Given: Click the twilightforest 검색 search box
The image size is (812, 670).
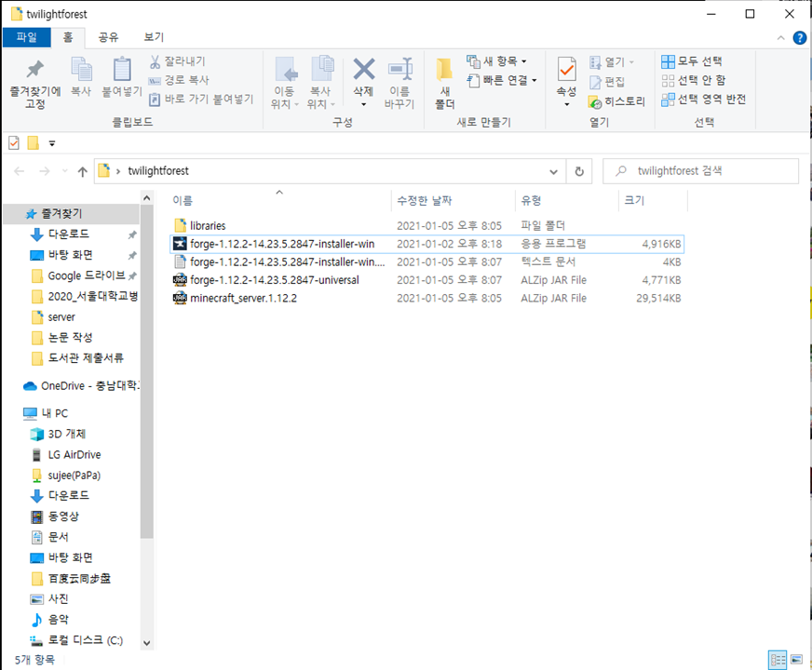Looking at the screenshot, I should coord(700,171).
